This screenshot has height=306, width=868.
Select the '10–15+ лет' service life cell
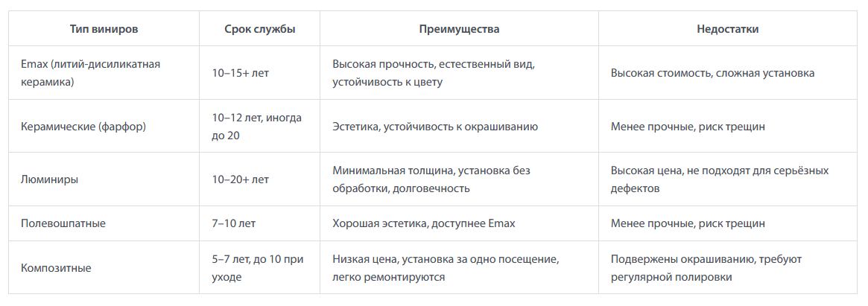tap(259, 73)
